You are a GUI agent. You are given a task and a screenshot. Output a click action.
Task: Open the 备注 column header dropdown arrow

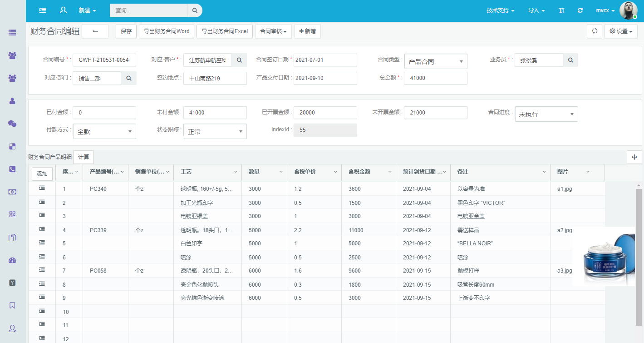544,172
